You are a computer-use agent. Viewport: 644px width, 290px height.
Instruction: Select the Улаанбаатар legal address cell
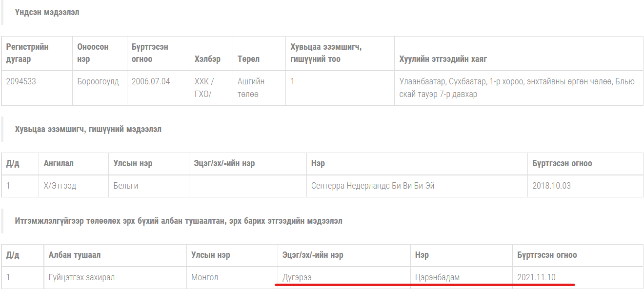point(517,88)
